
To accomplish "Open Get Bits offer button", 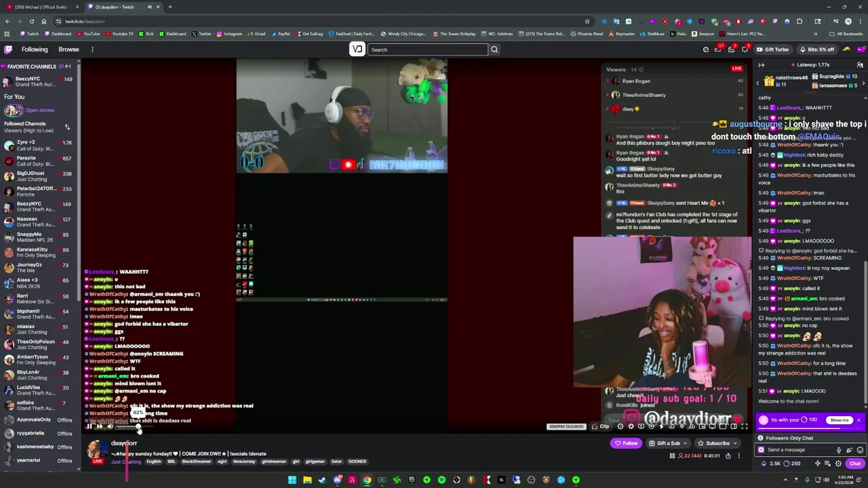I will point(816,49).
